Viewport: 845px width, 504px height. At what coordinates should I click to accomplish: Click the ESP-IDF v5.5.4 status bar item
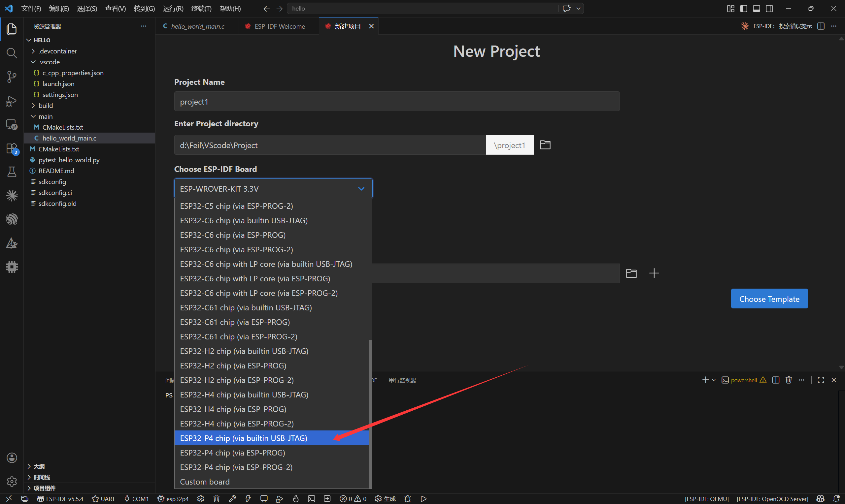pyautogui.click(x=60, y=499)
